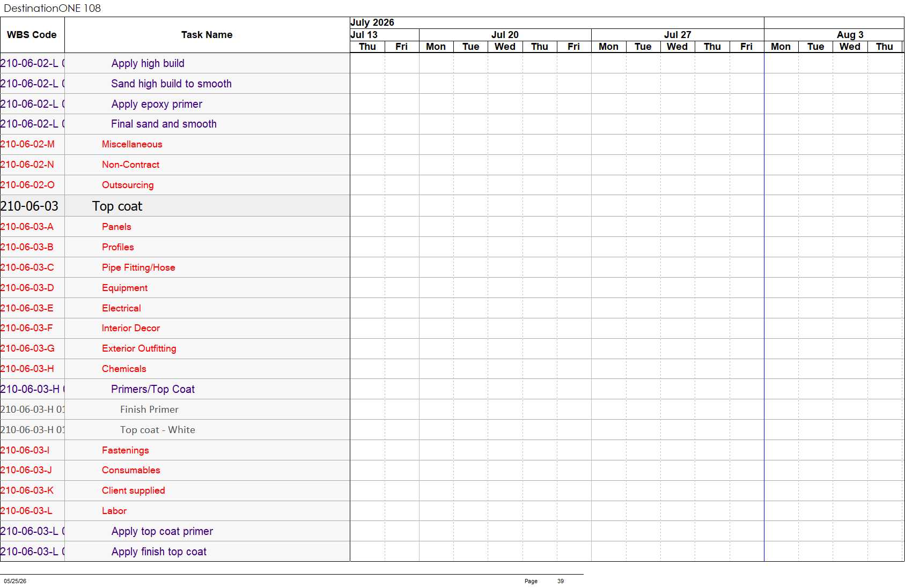Viewport: 905px width, 588px height.
Task: Click the 'Top coat - White' task
Action: click(157, 430)
